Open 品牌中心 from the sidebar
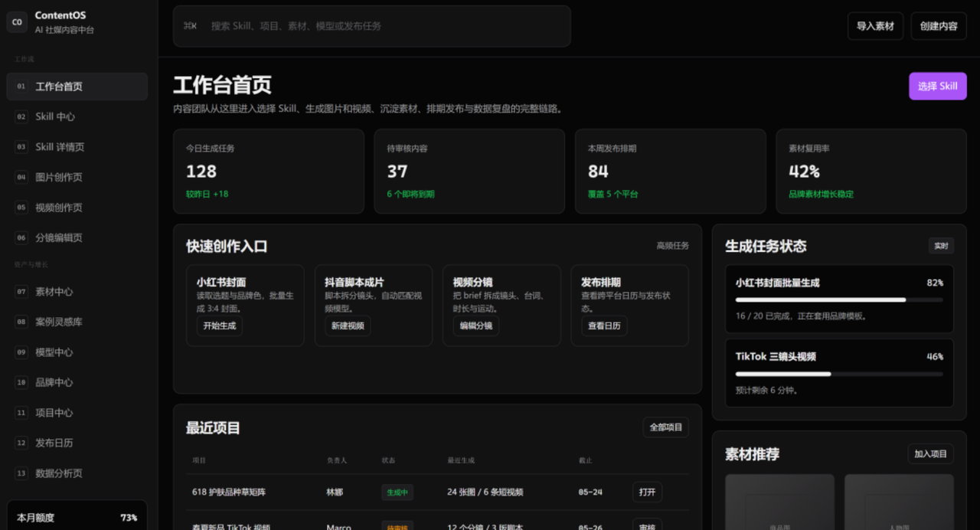The width and height of the screenshot is (980, 530). pos(77,382)
